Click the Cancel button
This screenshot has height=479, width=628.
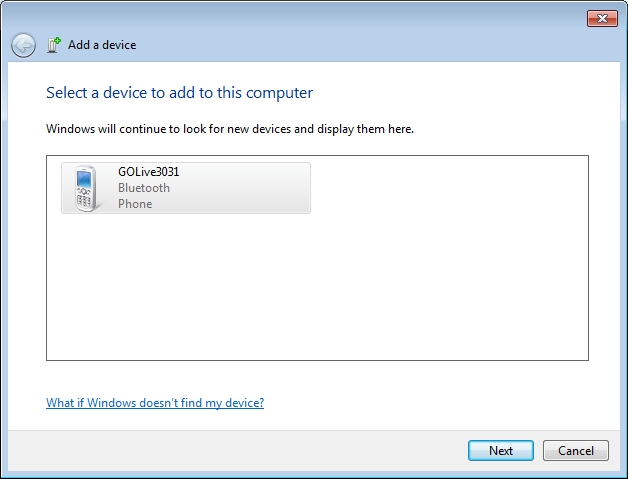click(576, 451)
